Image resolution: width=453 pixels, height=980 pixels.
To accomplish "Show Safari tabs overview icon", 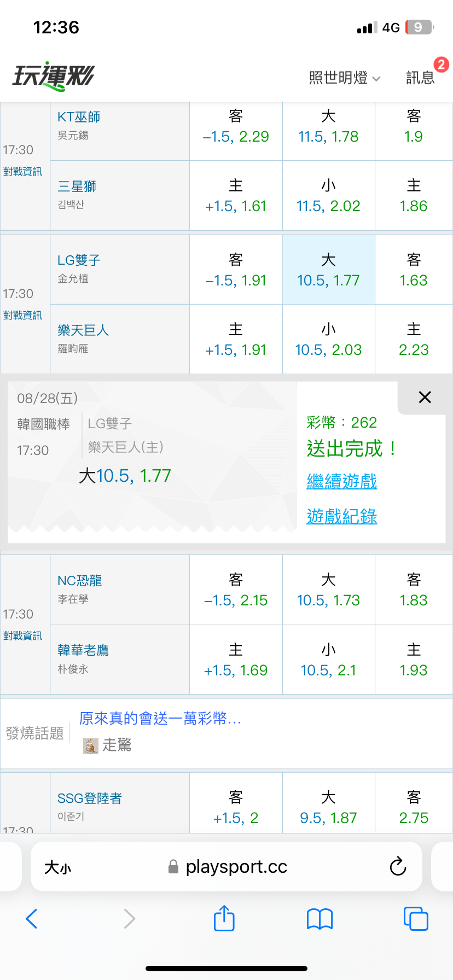I will [416, 918].
